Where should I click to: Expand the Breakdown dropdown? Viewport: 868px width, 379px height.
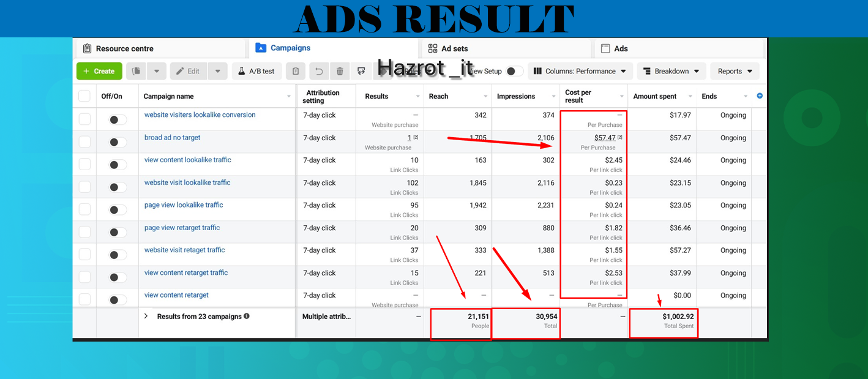[671, 71]
